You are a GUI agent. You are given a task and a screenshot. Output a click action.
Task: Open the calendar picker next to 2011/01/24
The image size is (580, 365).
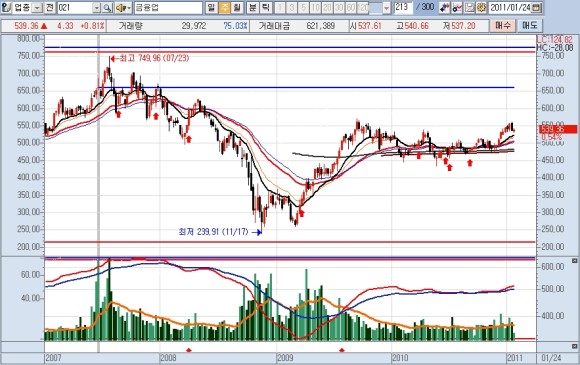[x=537, y=8]
